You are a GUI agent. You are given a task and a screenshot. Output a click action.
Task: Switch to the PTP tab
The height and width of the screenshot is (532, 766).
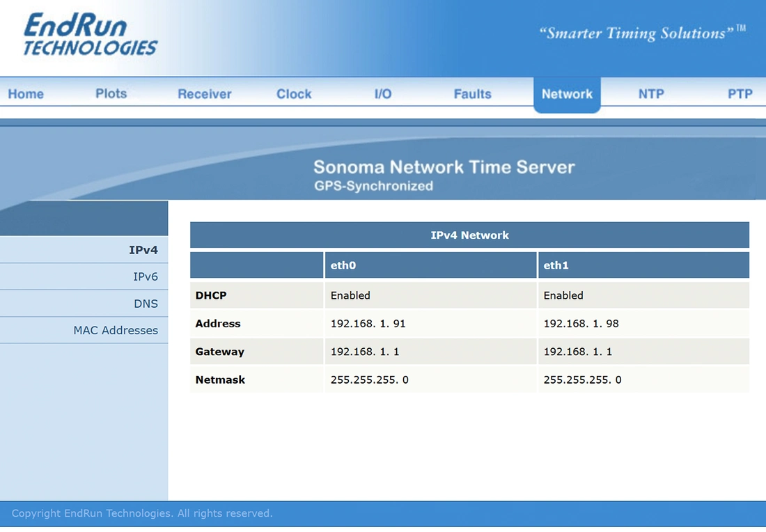pos(740,94)
